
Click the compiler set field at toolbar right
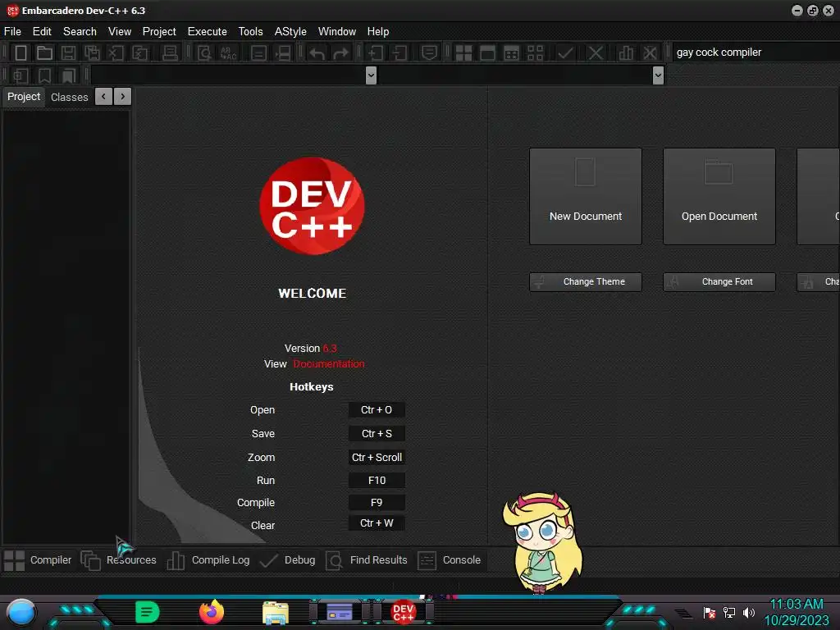coord(756,52)
